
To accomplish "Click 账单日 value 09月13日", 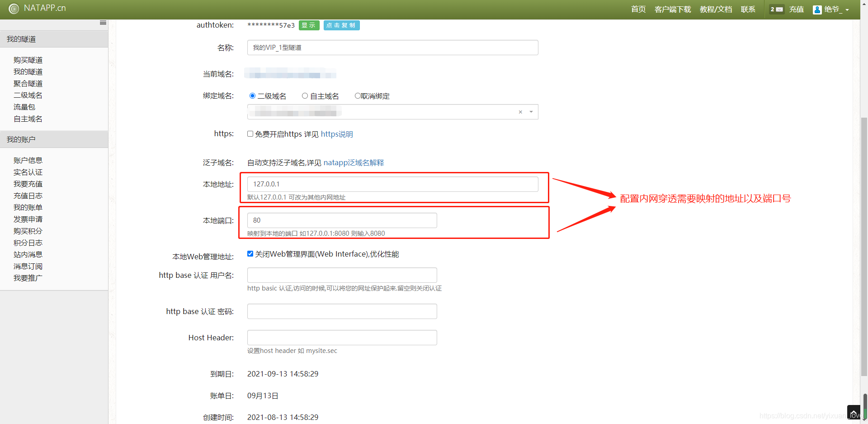I will coord(263,396).
